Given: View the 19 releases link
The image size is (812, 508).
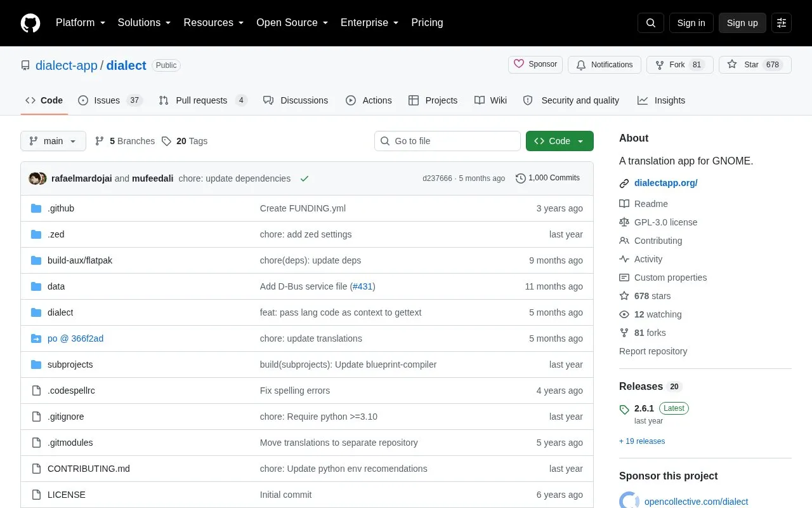Looking at the screenshot, I should tap(642, 441).
